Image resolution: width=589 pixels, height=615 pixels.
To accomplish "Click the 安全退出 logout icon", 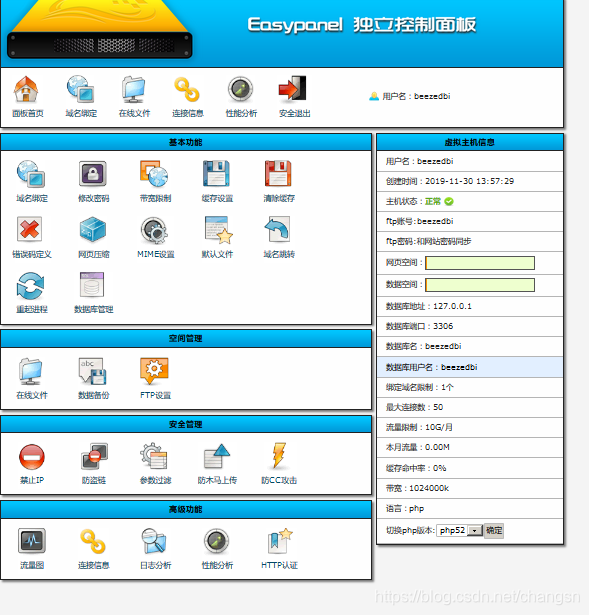I will (x=293, y=89).
